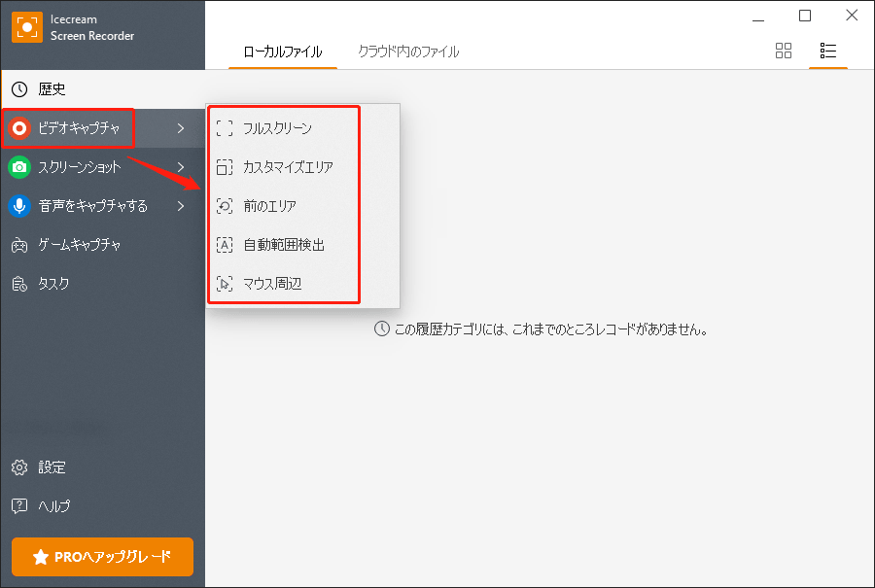Click the PROへアップグレード button

click(x=101, y=557)
